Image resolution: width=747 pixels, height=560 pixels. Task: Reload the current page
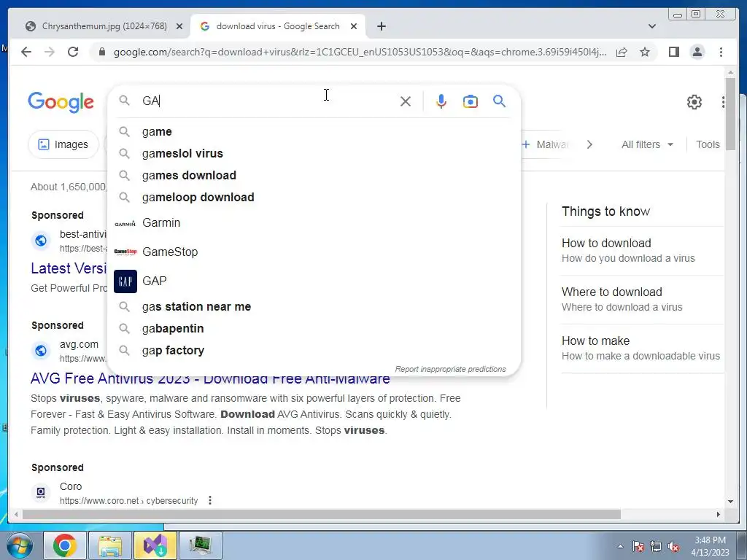click(x=73, y=52)
